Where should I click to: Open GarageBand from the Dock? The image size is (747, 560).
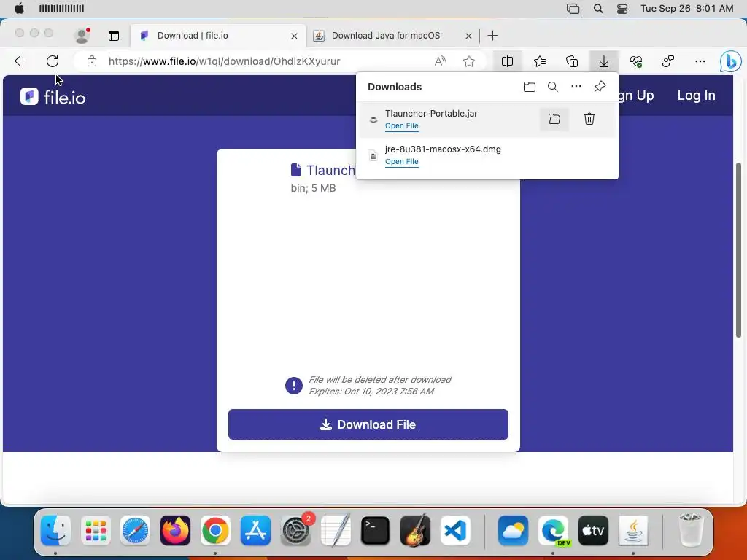point(415,531)
